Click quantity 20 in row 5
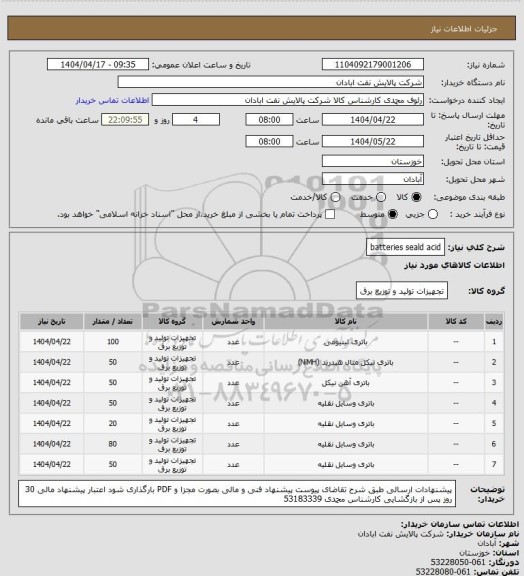The height and width of the screenshot is (576, 524). click(112, 424)
